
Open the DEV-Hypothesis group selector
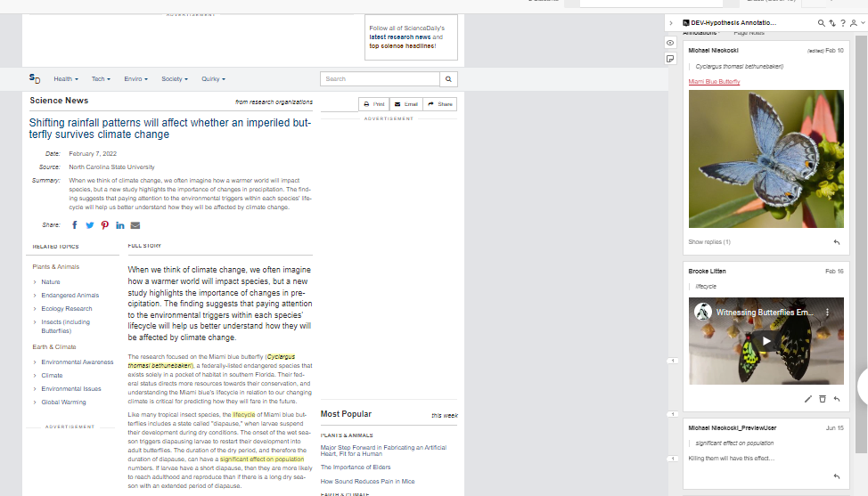729,23
